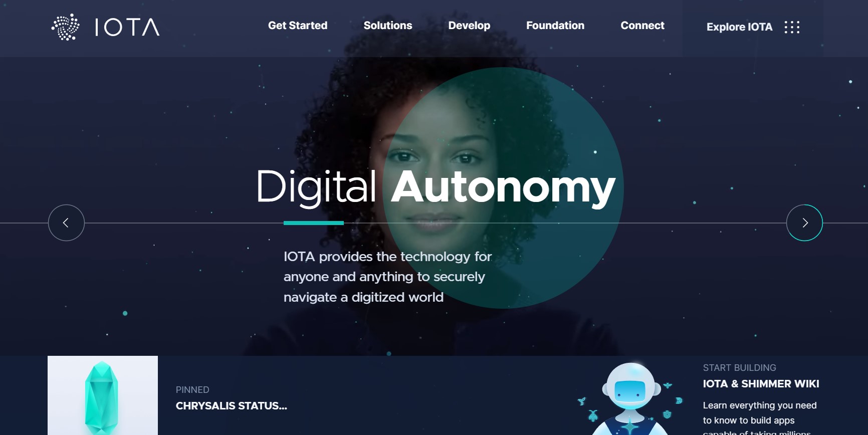This screenshot has width=868, height=435.
Task: Open the Solutions menu
Action: click(388, 26)
